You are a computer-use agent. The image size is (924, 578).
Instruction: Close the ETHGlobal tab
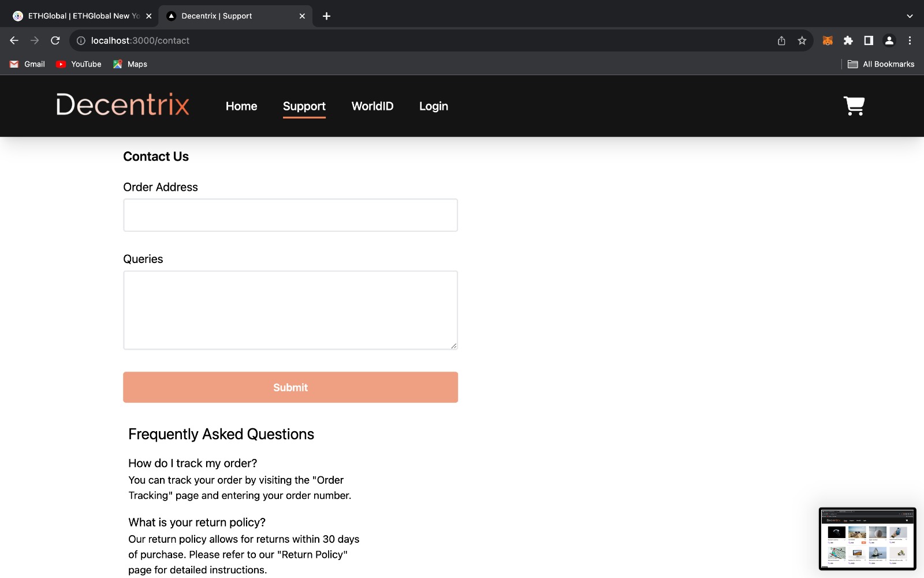(148, 16)
